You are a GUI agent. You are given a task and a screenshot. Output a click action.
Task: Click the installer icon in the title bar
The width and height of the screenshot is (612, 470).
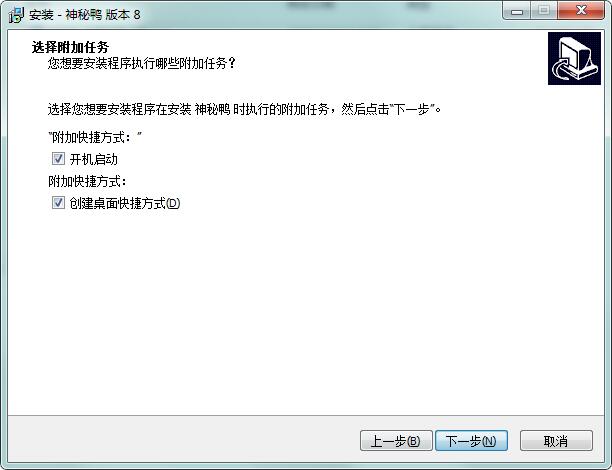point(16,15)
